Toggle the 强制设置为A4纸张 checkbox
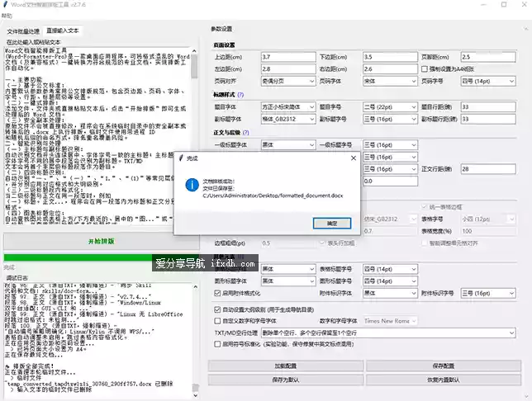This screenshot has height=401, width=532. [x=424, y=68]
